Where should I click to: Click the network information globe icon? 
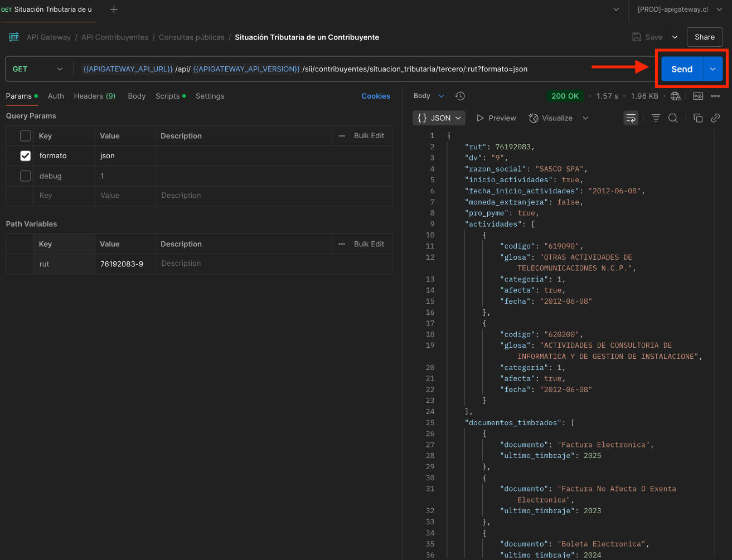tap(676, 96)
